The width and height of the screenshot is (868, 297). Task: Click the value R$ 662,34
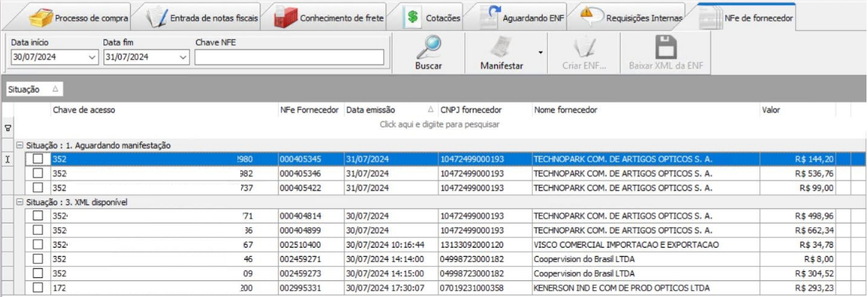click(x=814, y=230)
